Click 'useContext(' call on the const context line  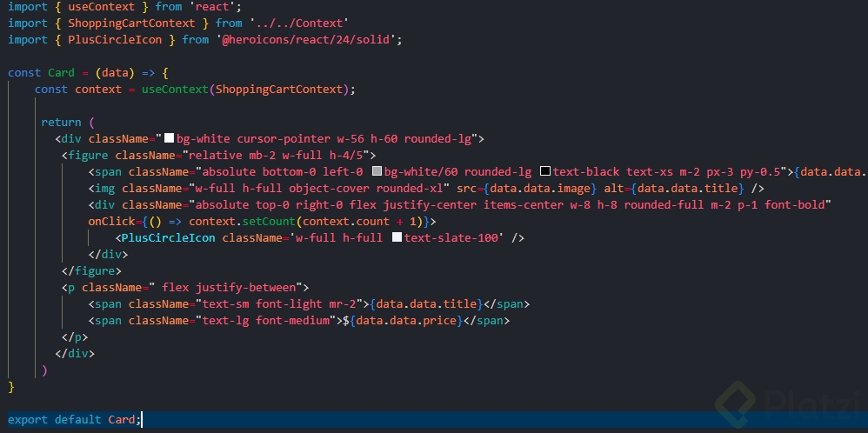[x=178, y=90]
